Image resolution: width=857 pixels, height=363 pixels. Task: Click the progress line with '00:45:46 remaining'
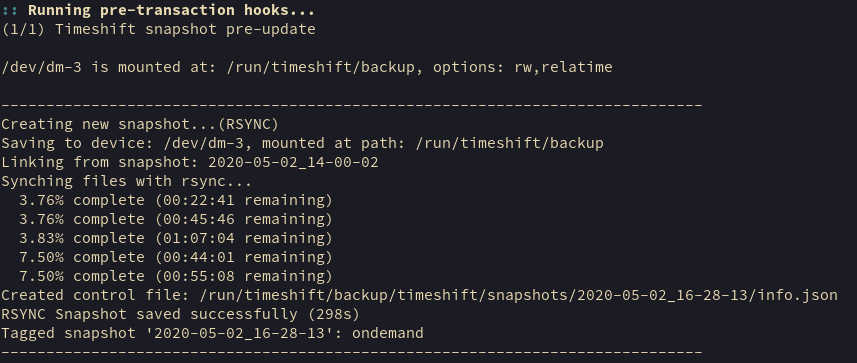coord(176,219)
